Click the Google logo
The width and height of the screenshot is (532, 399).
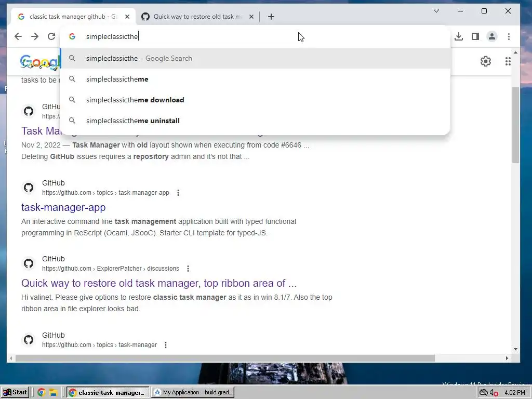[40, 62]
